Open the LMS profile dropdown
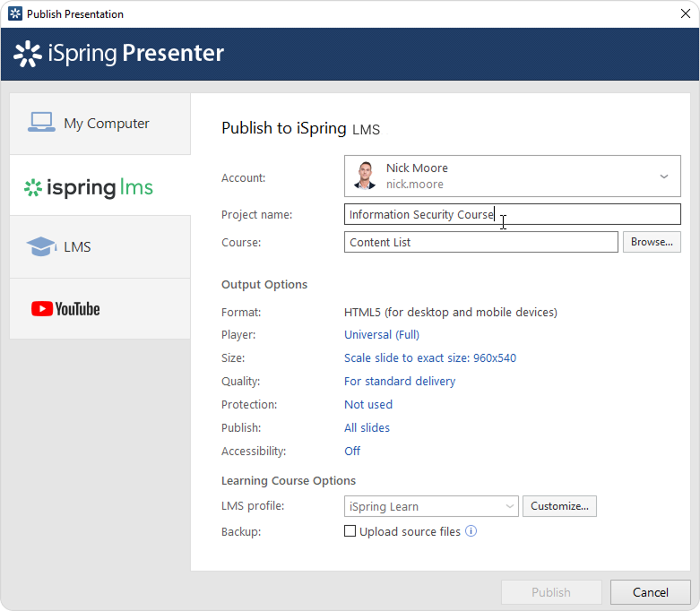Viewport: 700px width, 611px height. [x=431, y=506]
